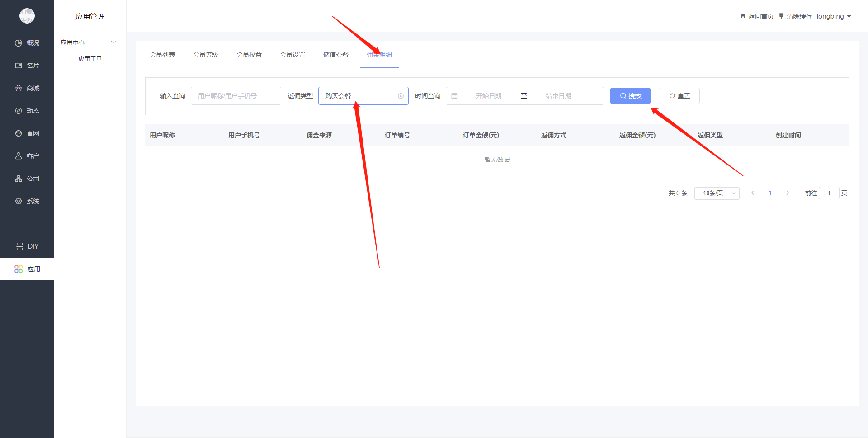Focus the 用户昵称/用户手机号 search input
Image resolution: width=868 pixels, height=438 pixels.
(x=236, y=96)
